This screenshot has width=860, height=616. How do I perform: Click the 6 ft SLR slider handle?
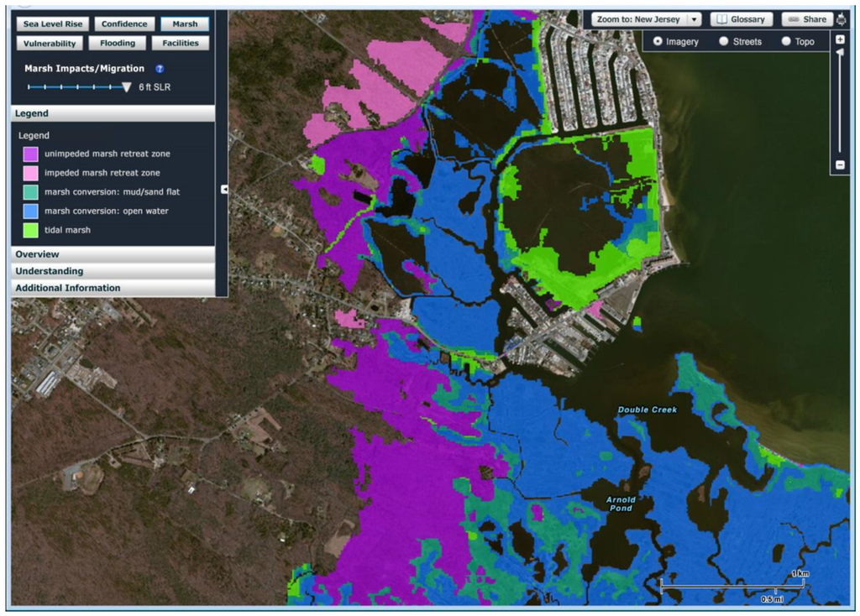click(x=127, y=86)
